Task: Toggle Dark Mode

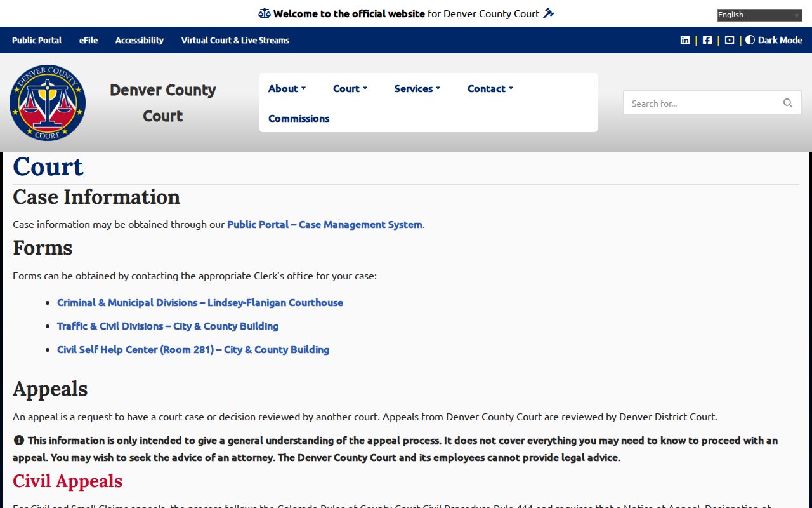Action: [774, 40]
